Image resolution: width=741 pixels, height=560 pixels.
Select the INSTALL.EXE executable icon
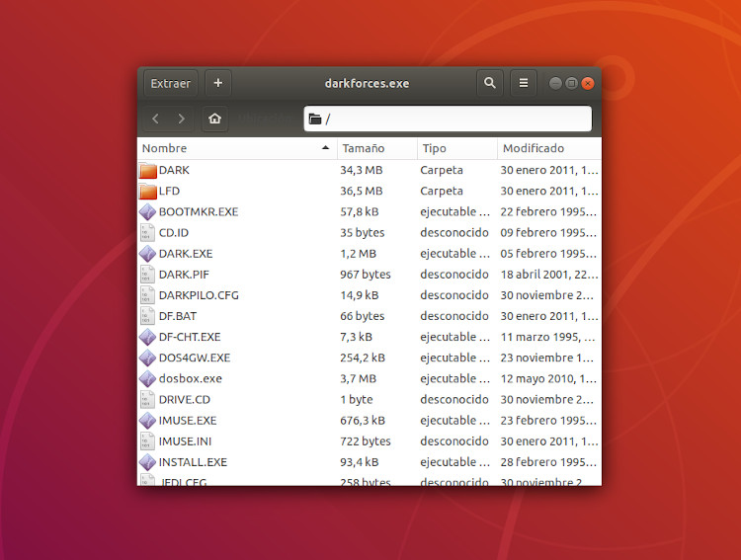148,462
